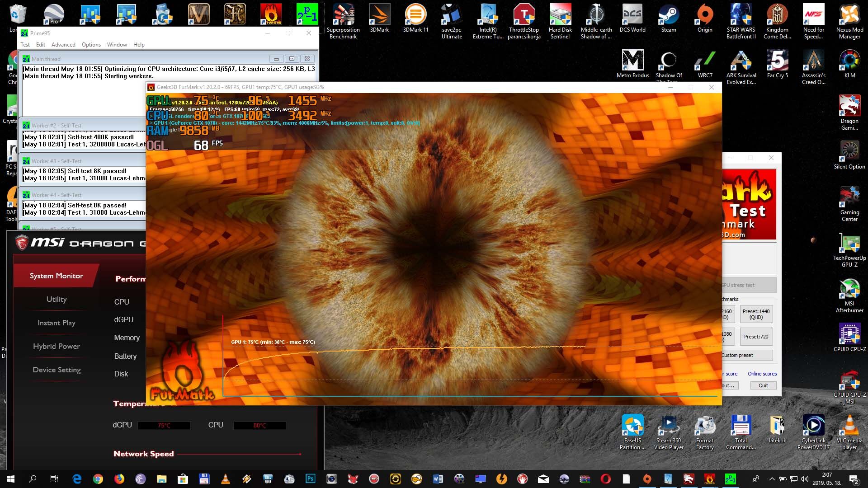This screenshot has height=488, width=868.
Task: Open EaseUS Partition desktop icon
Action: point(632,432)
